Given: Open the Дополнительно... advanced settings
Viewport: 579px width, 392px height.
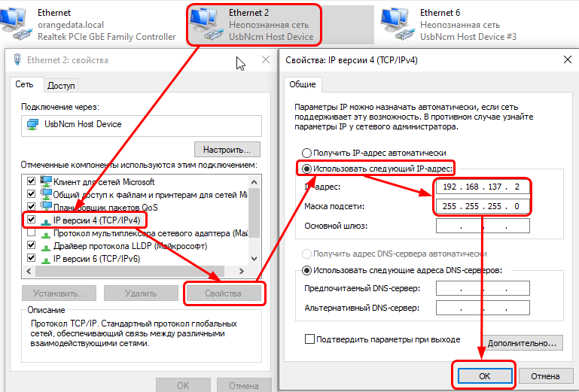Looking at the screenshot, I should pyautogui.click(x=524, y=343).
